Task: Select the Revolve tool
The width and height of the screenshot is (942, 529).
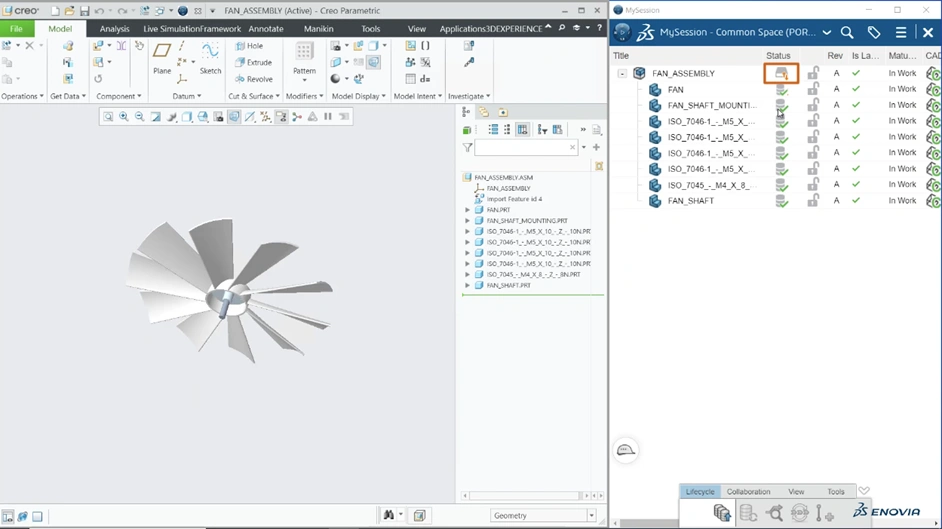Action: pos(254,79)
